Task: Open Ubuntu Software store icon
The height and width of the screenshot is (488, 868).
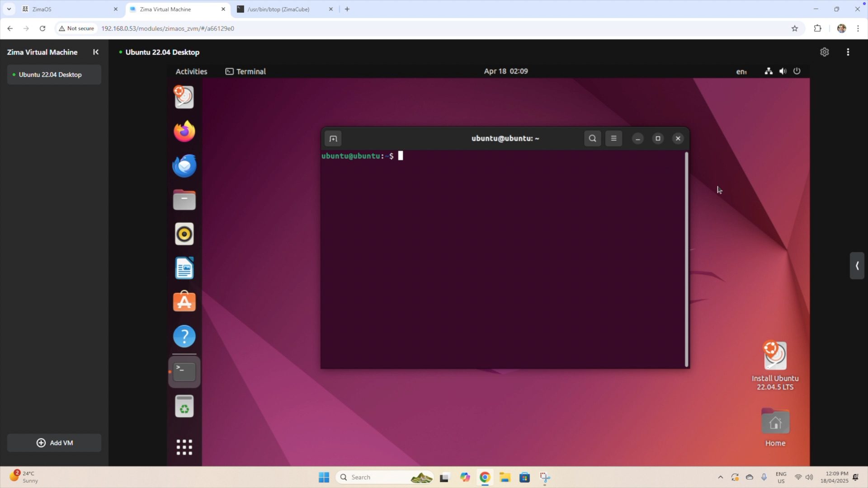Action: click(x=184, y=302)
